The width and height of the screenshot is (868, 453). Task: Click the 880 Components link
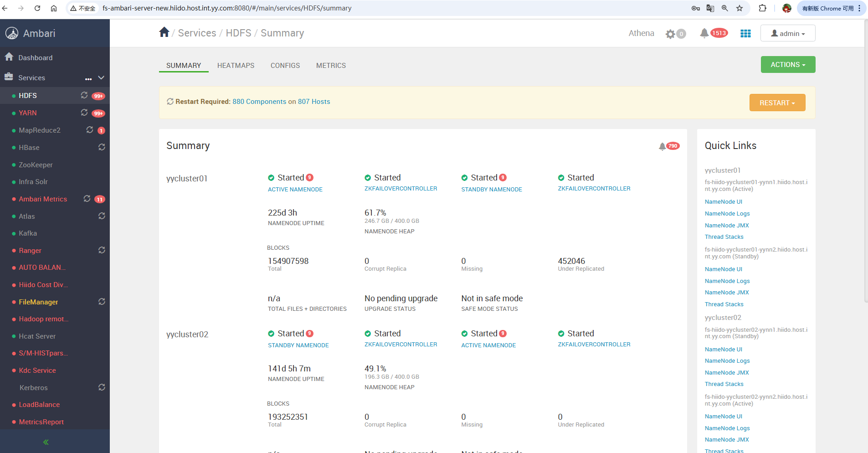[x=259, y=102]
